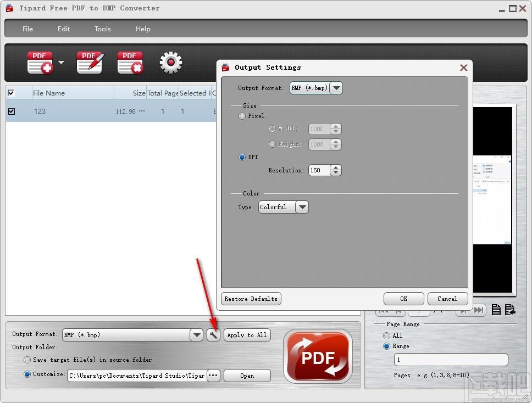This screenshot has width=532, height=403.
Task: Start conversion with the big PDF button
Action: 318,356
